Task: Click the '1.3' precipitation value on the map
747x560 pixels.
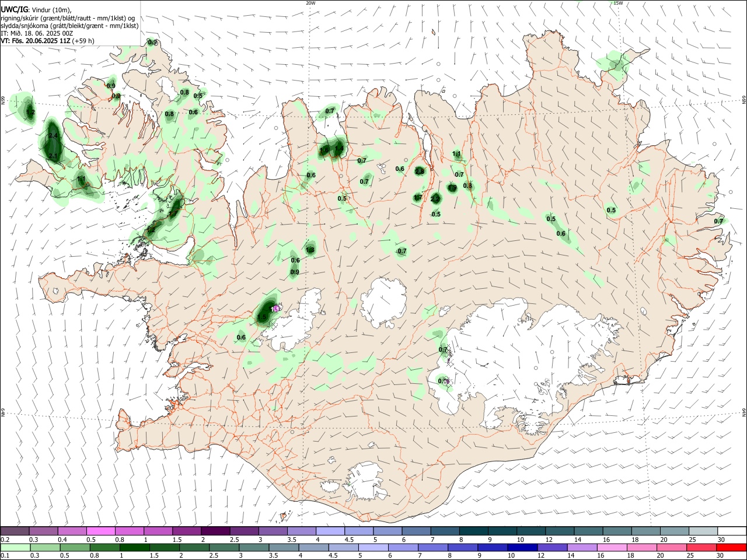Action: coord(310,250)
